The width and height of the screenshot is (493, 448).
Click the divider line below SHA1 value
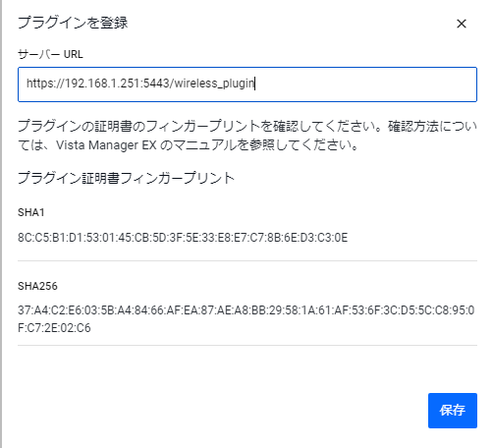247,261
